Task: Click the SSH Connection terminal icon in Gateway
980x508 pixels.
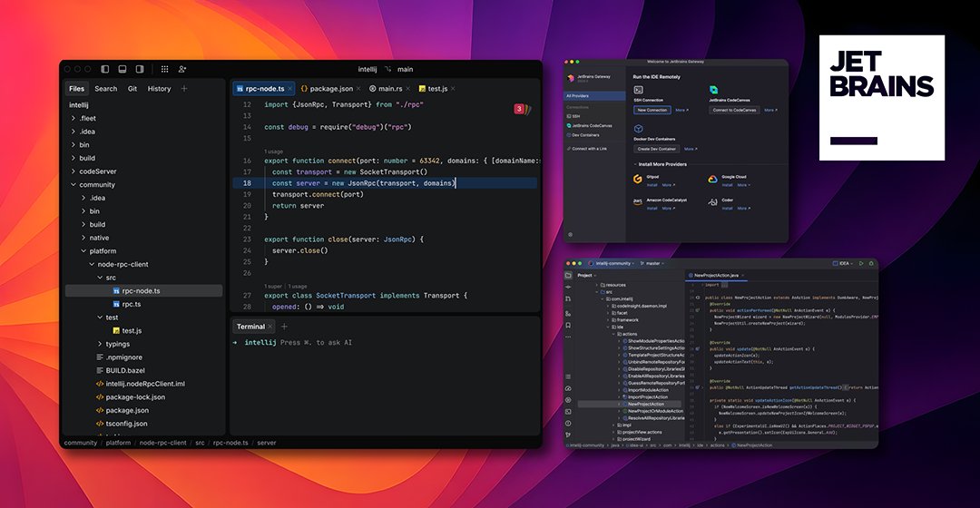Action: click(638, 90)
